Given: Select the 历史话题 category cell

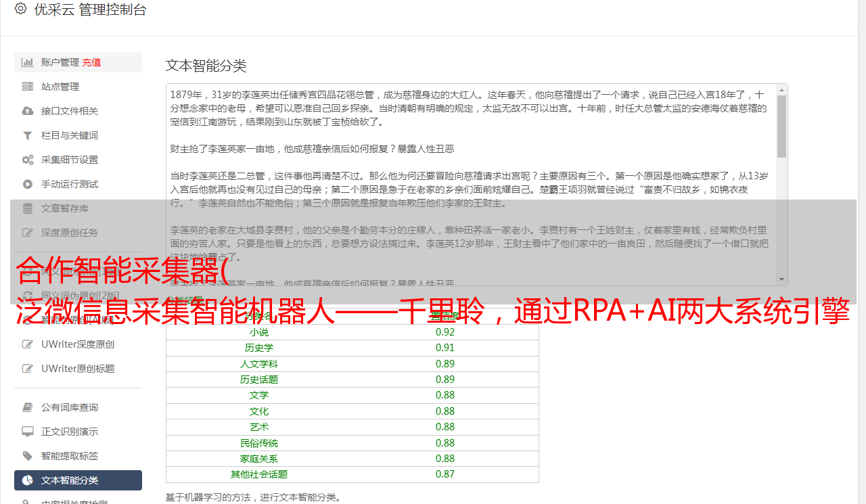Looking at the screenshot, I should [259, 380].
